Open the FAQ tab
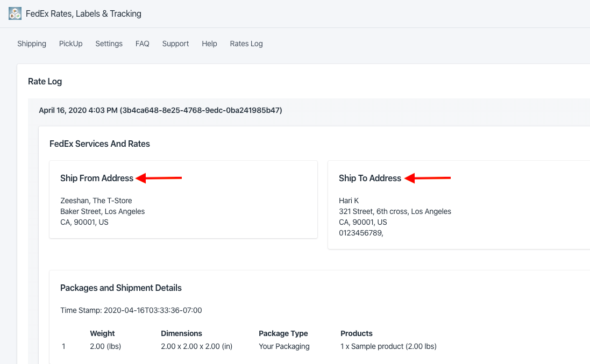Viewport: 590px width, 364px height. (x=142, y=44)
